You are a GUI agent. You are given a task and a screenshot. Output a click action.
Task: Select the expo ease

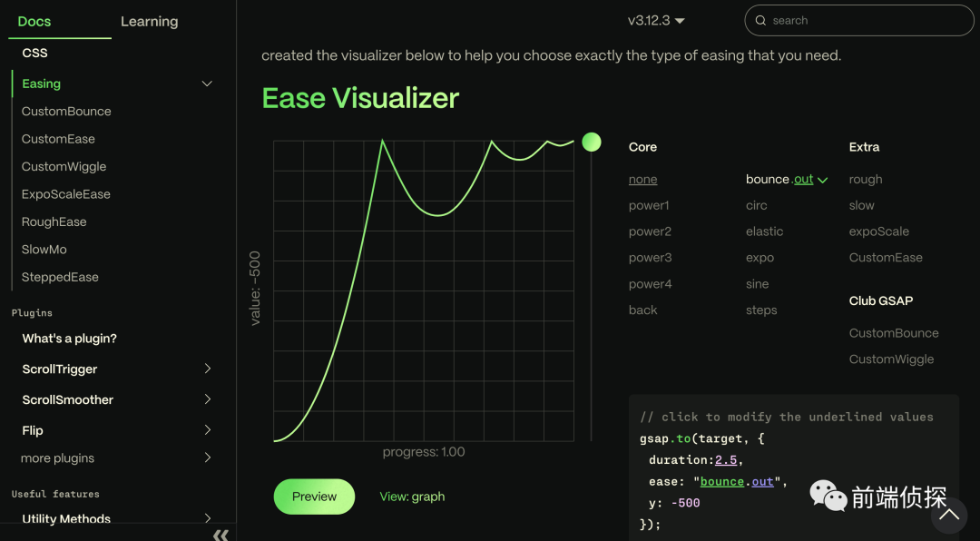[x=760, y=258]
